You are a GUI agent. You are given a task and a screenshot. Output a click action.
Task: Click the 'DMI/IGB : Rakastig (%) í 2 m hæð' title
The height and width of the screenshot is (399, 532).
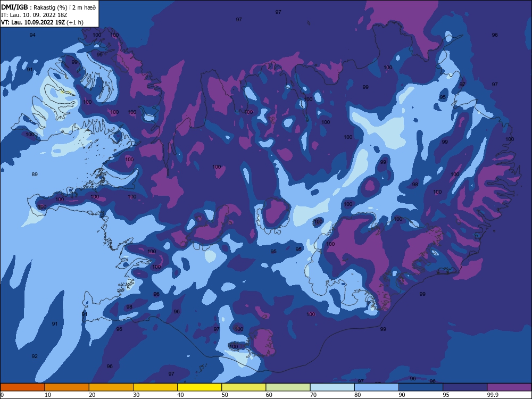coord(48,7)
